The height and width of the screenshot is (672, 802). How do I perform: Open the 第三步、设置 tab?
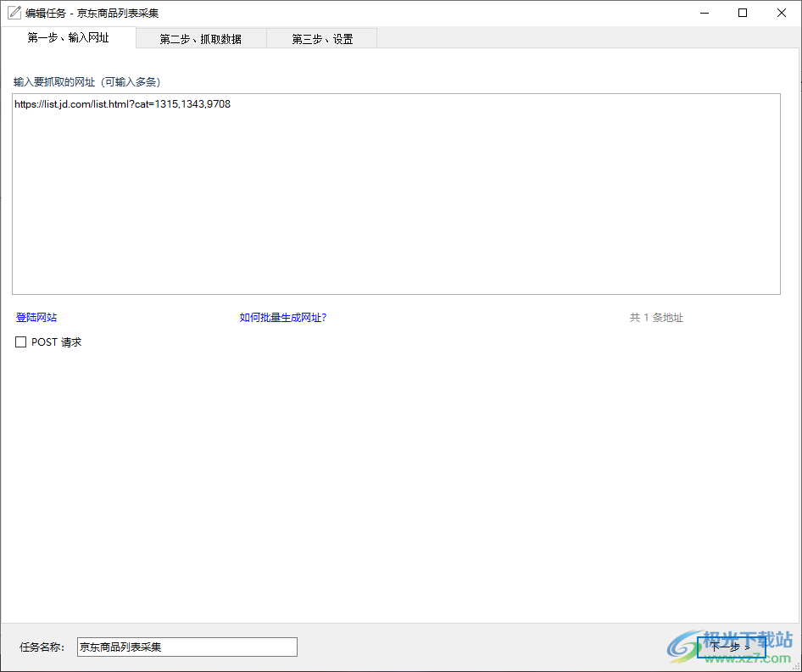pyautogui.click(x=322, y=39)
